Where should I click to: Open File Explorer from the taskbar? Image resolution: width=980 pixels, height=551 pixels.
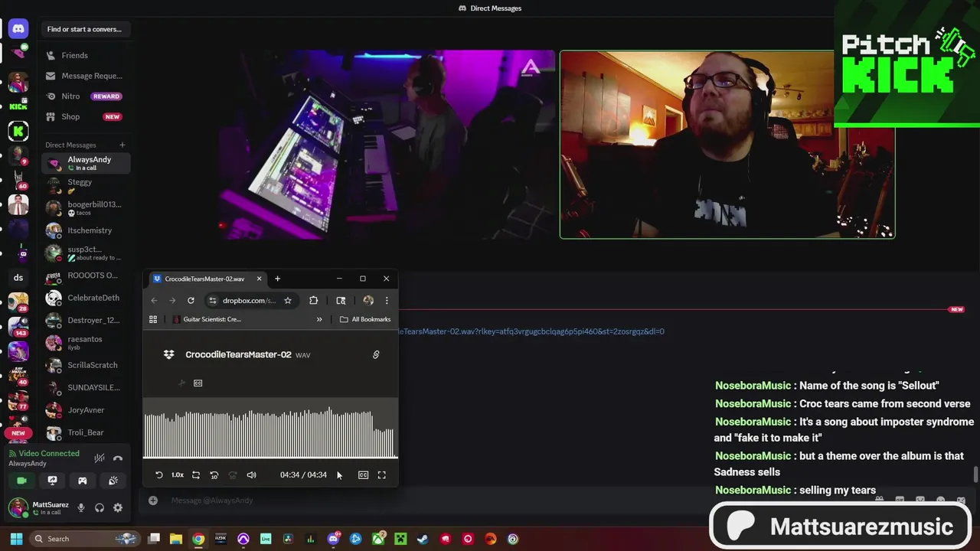click(x=175, y=539)
